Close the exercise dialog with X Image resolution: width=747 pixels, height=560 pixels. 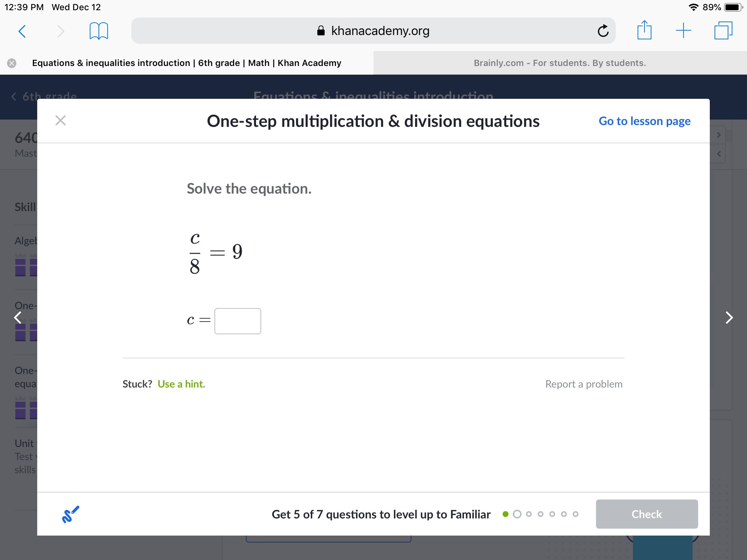click(61, 120)
